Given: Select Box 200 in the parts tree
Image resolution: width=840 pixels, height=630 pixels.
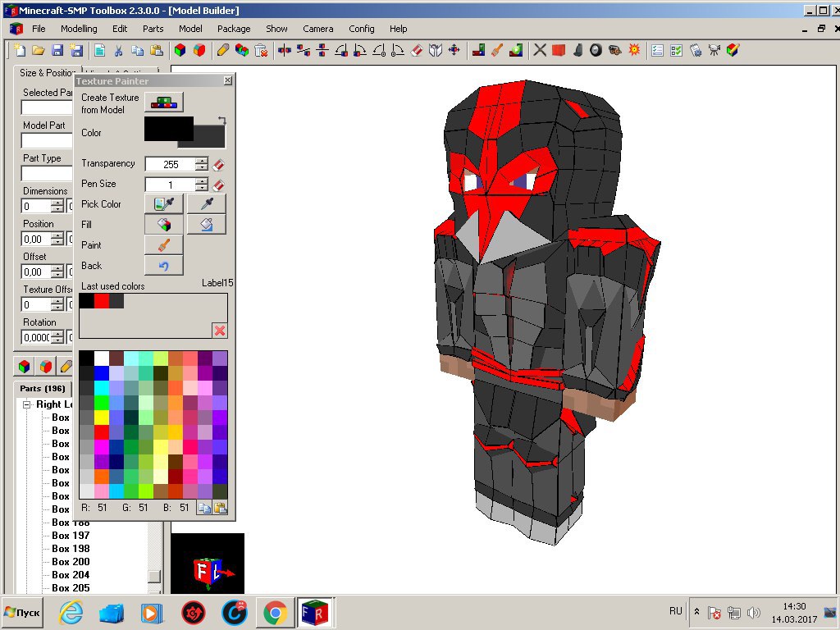Looking at the screenshot, I should coord(71,562).
